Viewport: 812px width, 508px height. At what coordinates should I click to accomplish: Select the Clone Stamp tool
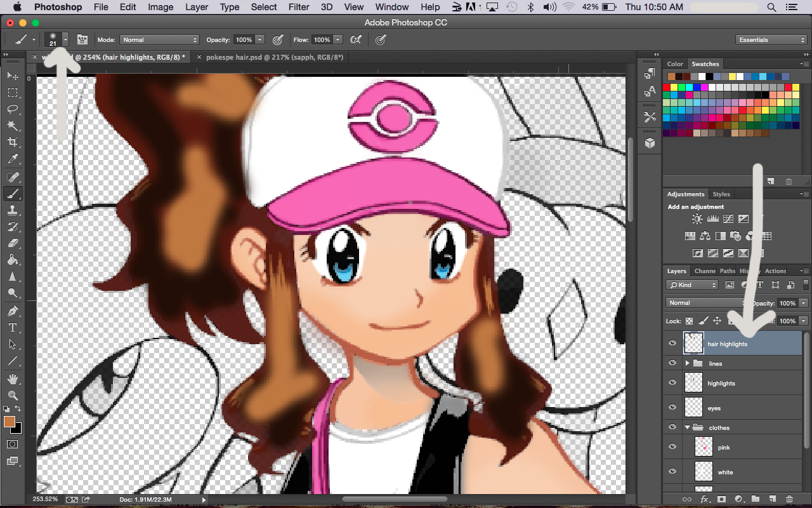[x=13, y=210]
